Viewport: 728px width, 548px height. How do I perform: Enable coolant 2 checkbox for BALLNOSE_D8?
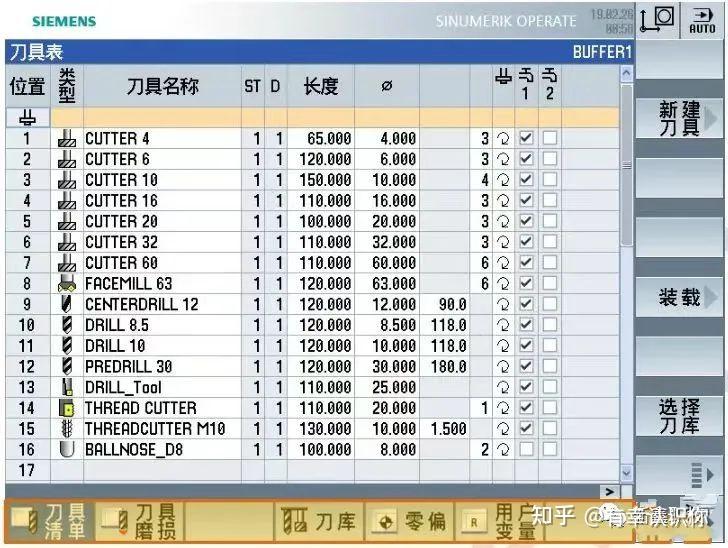pyautogui.click(x=550, y=449)
